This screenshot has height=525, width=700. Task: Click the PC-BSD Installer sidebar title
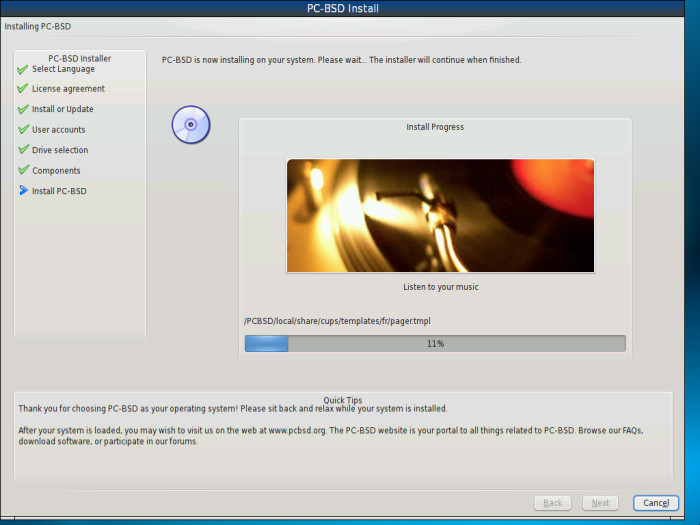click(79, 58)
